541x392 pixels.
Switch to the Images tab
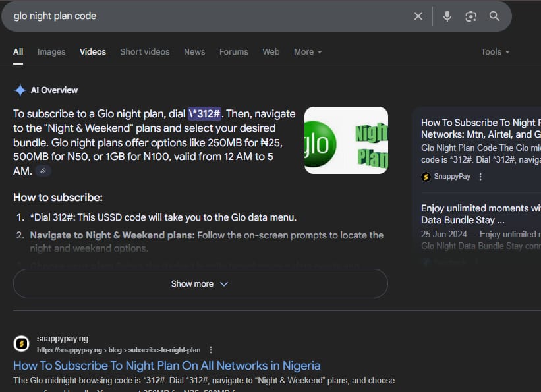pyautogui.click(x=51, y=52)
